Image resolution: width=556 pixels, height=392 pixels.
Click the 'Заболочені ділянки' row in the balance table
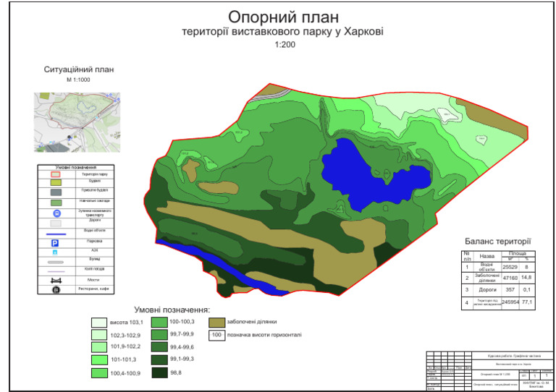(x=486, y=278)
